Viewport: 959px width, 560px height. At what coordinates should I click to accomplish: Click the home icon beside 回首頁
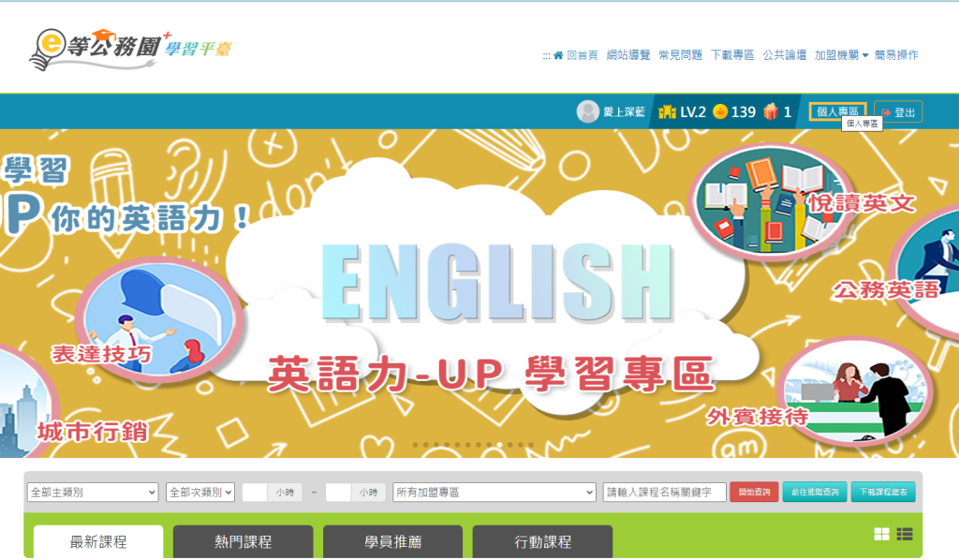558,55
